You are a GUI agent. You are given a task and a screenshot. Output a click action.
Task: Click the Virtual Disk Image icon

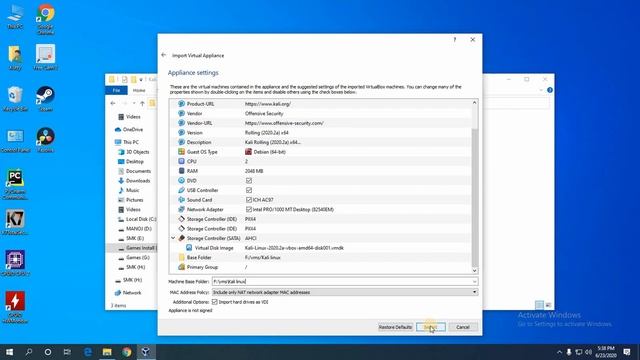tap(189, 248)
